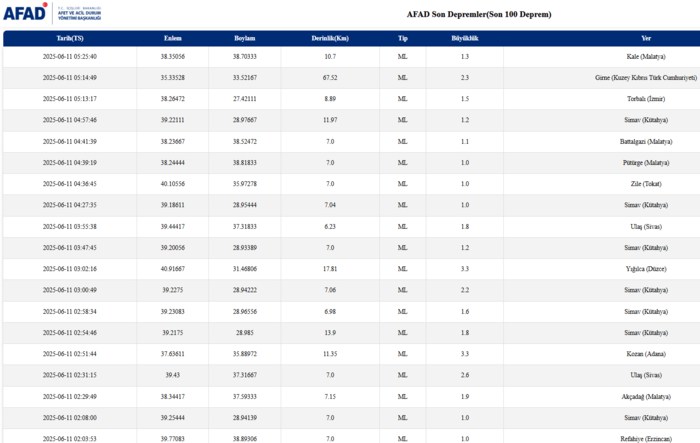This screenshot has width=700, height=443.
Task: Click the AFAD logo in the header
Action: point(27,14)
